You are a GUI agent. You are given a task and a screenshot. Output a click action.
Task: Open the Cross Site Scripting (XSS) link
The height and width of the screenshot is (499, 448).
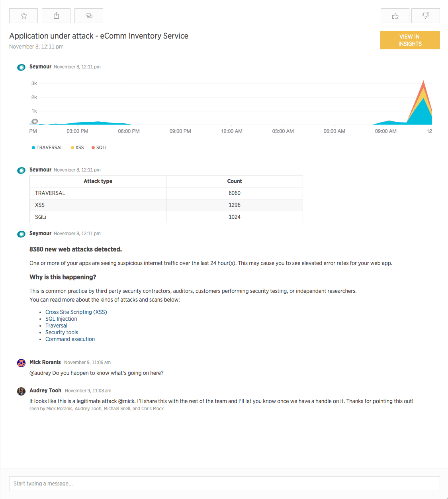point(76,312)
